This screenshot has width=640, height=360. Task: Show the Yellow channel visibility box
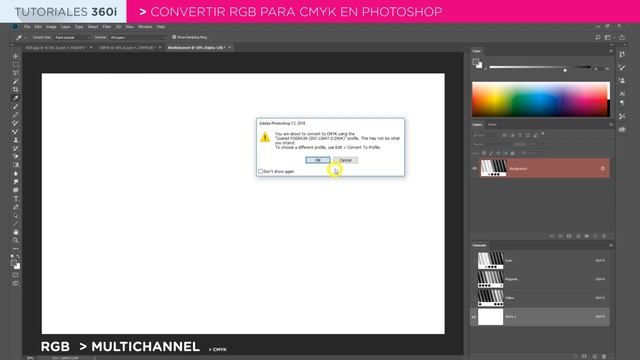coord(474,298)
